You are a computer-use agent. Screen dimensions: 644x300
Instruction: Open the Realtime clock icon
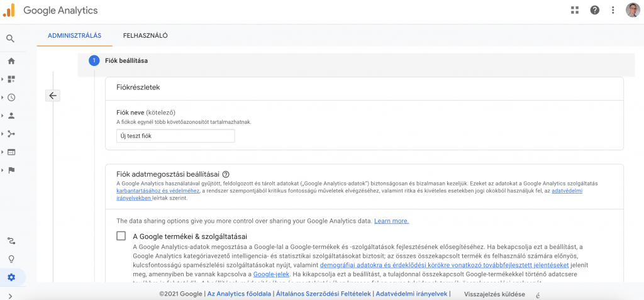coord(11,97)
